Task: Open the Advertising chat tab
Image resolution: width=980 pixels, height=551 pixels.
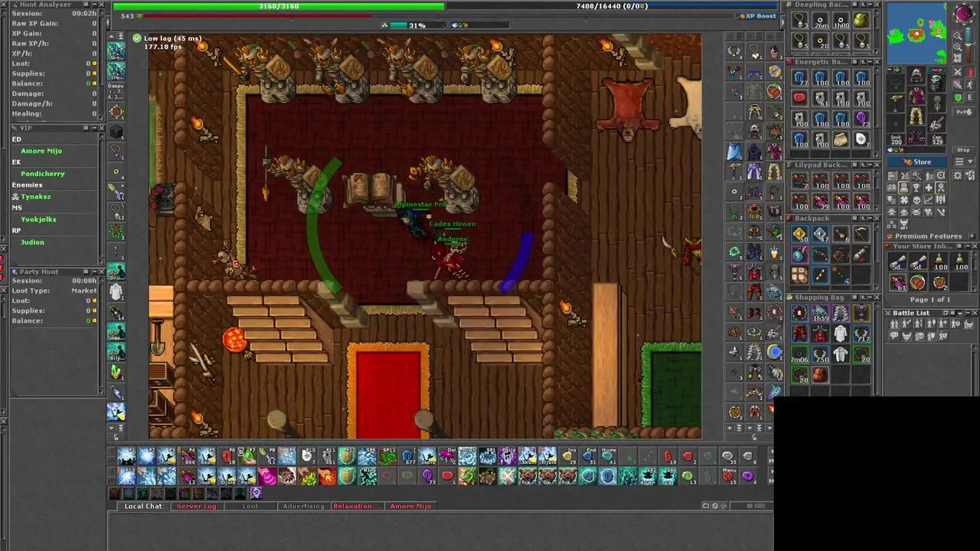Action: click(303, 506)
